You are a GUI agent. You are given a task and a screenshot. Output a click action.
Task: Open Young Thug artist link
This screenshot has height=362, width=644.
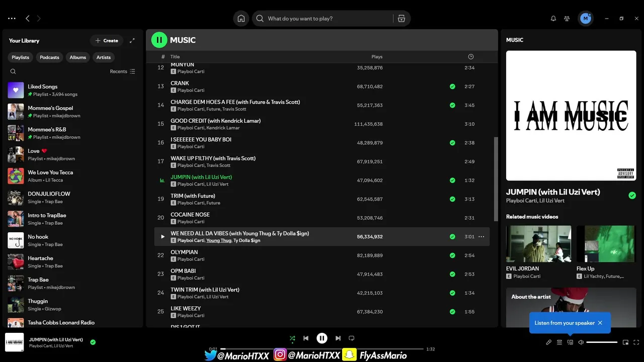pos(219,240)
